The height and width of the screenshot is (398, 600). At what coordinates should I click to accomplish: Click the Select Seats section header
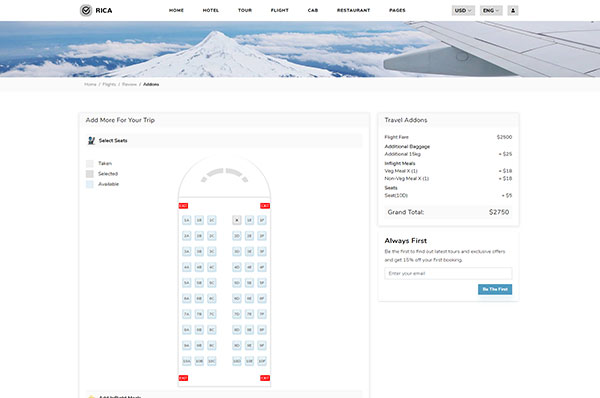point(224,140)
